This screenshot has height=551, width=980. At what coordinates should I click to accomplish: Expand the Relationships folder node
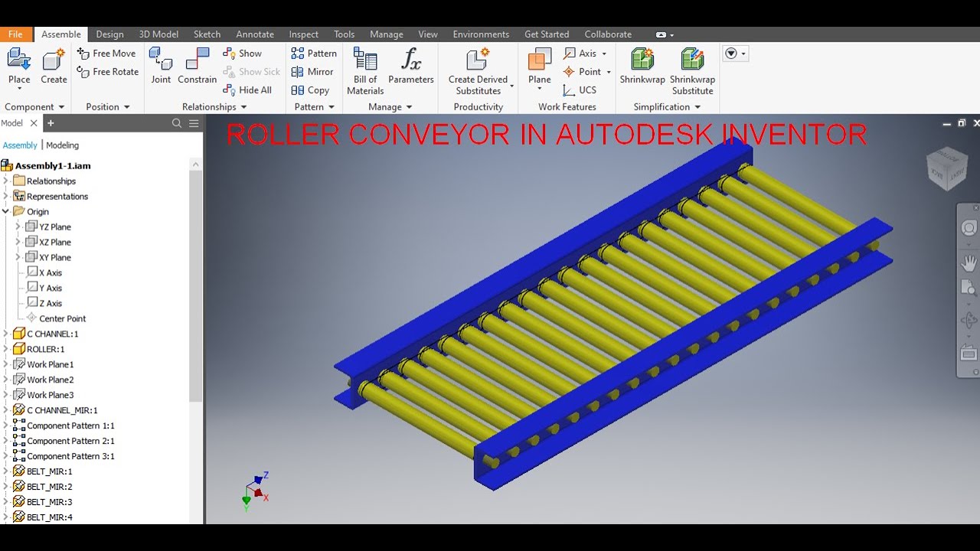5,181
